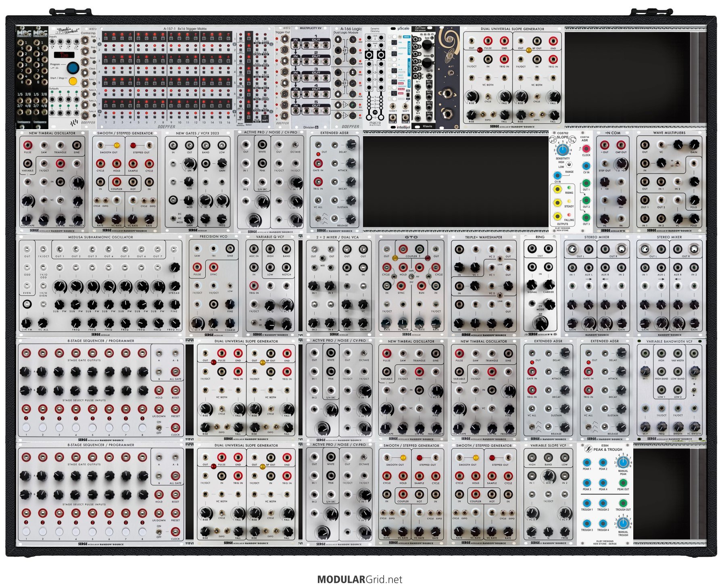
Task: Click the lower FOLD knob on Wave Multipliers
Action: [694, 218]
